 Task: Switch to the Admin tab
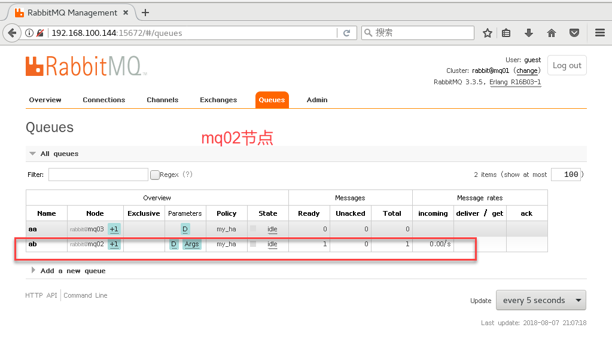point(317,100)
